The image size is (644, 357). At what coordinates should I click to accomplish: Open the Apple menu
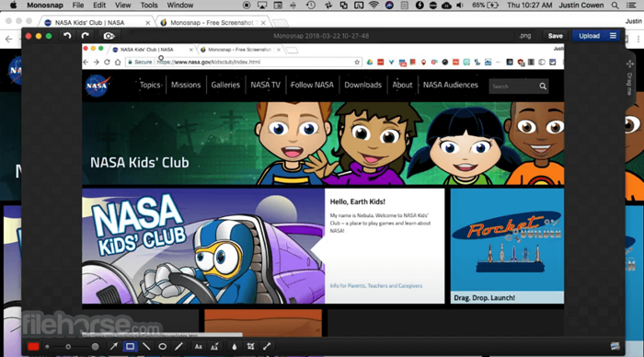tap(13, 6)
